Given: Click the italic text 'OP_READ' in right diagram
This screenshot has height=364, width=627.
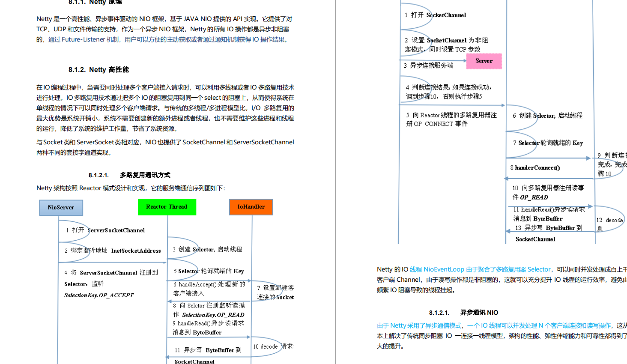Looking at the screenshot, I should [x=534, y=197].
